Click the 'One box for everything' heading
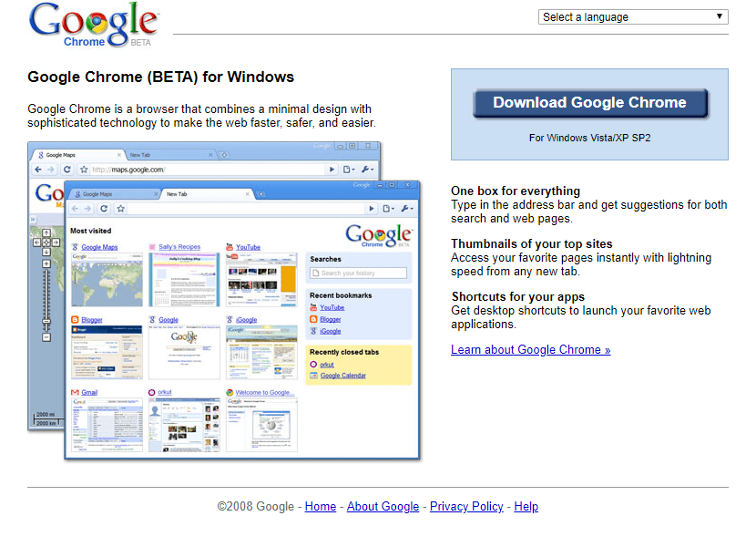 click(x=516, y=191)
